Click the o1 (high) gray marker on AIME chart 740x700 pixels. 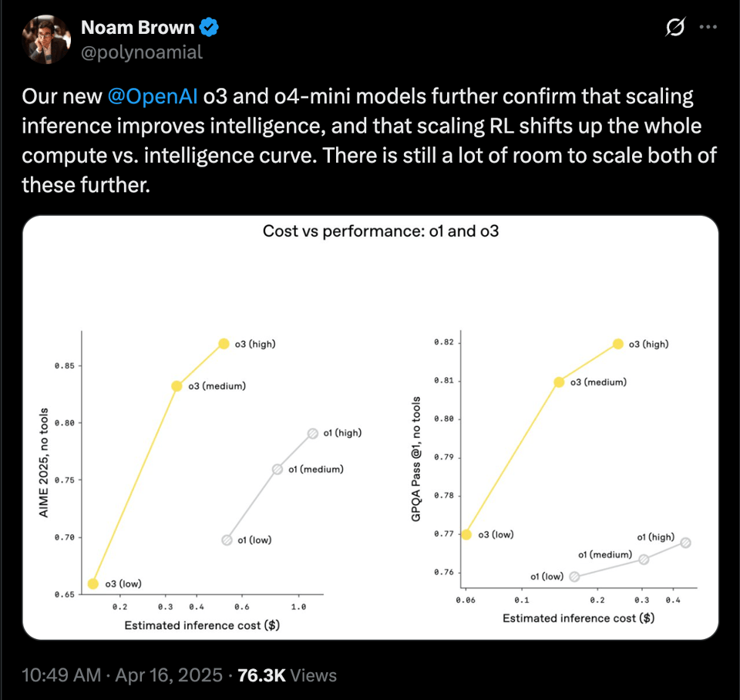(x=312, y=433)
